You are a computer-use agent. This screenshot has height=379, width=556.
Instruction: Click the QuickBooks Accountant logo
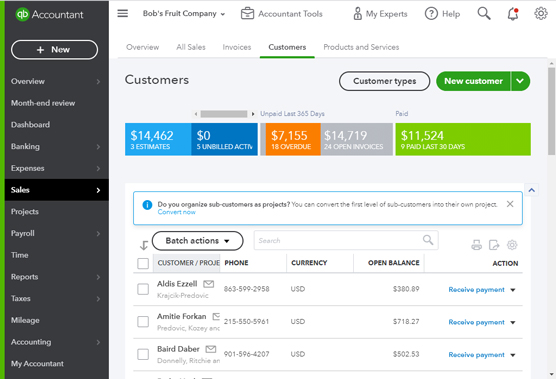coord(49,14)
